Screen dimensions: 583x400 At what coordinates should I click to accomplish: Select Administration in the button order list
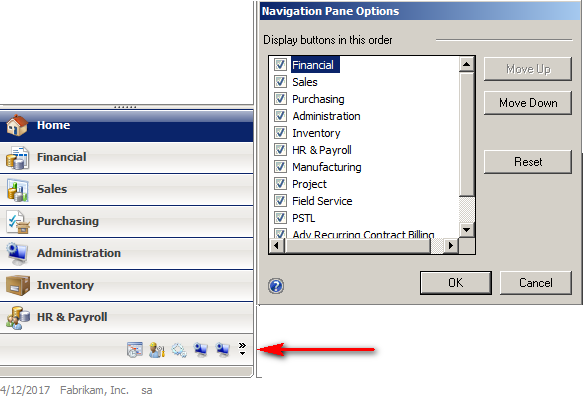326,116
